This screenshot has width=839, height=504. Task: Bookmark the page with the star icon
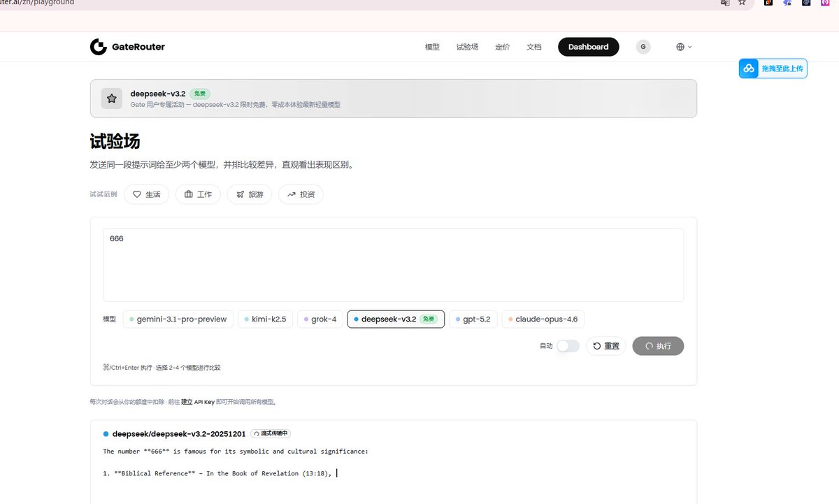coord(743,3)
